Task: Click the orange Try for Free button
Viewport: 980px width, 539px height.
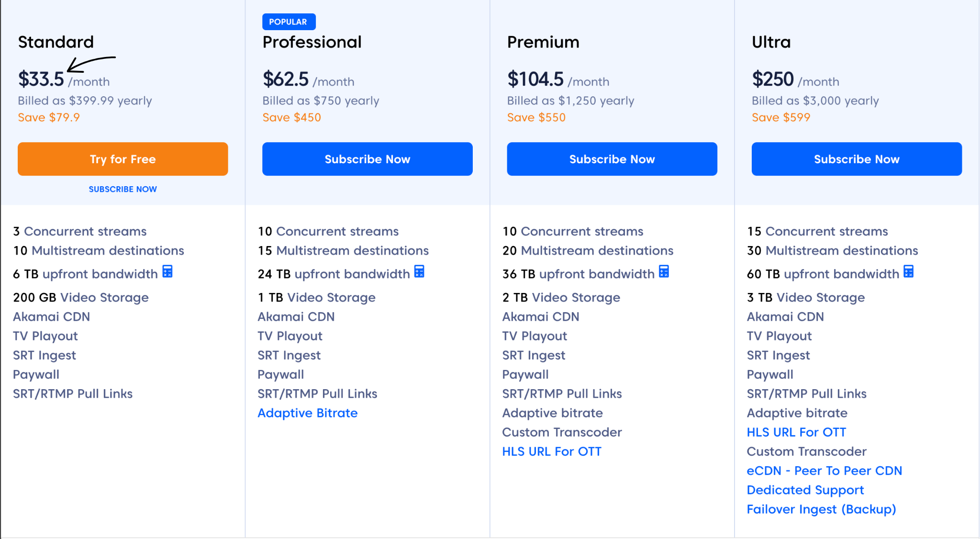Action: [x=122, y=159]
